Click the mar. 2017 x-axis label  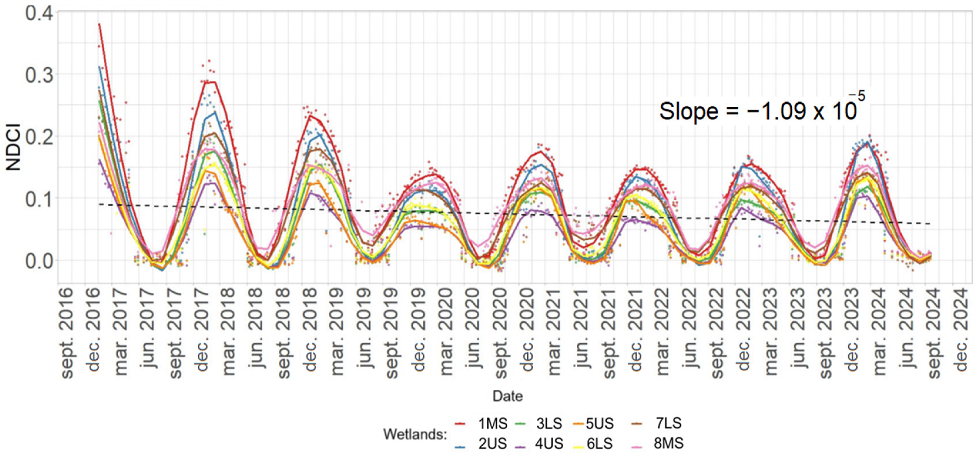coord(121,332)
